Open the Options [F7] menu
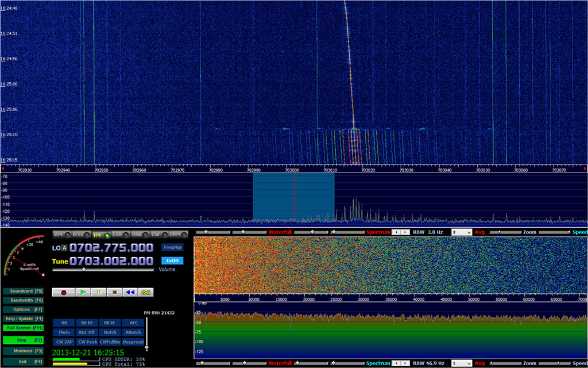This screenshot has height=368, width=588. tap(24, 309)
